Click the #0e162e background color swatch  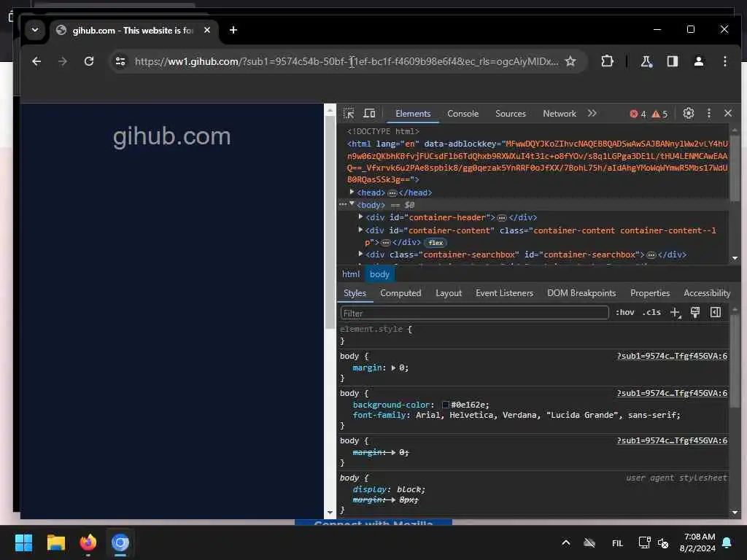446,405
